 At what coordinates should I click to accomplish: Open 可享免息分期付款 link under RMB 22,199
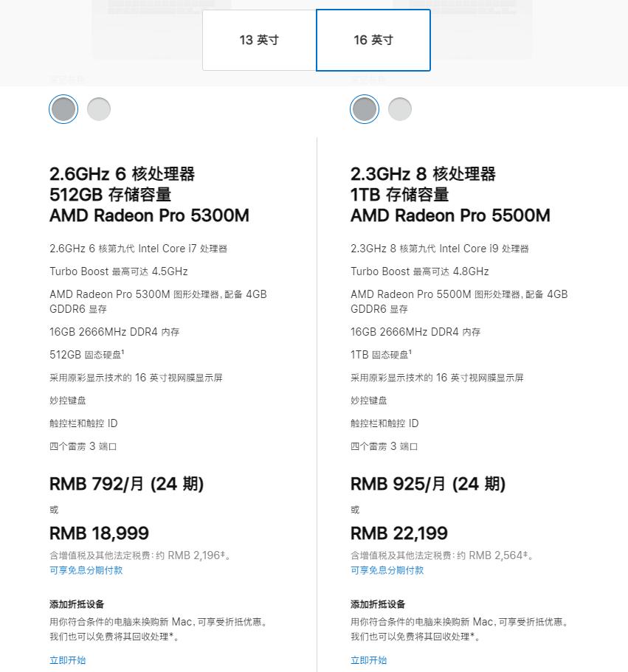pyautogui.click(x=387, y=570)
